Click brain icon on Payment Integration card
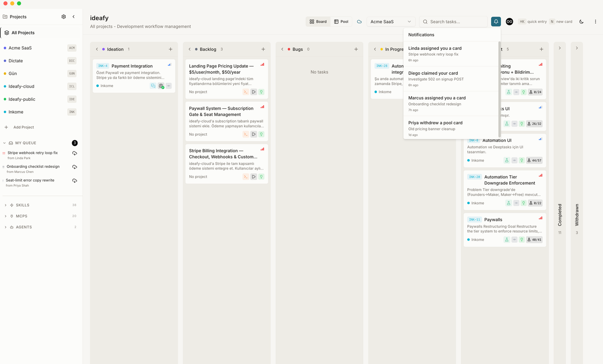This screenshot has height=364, width=603. tap(161, 86)
